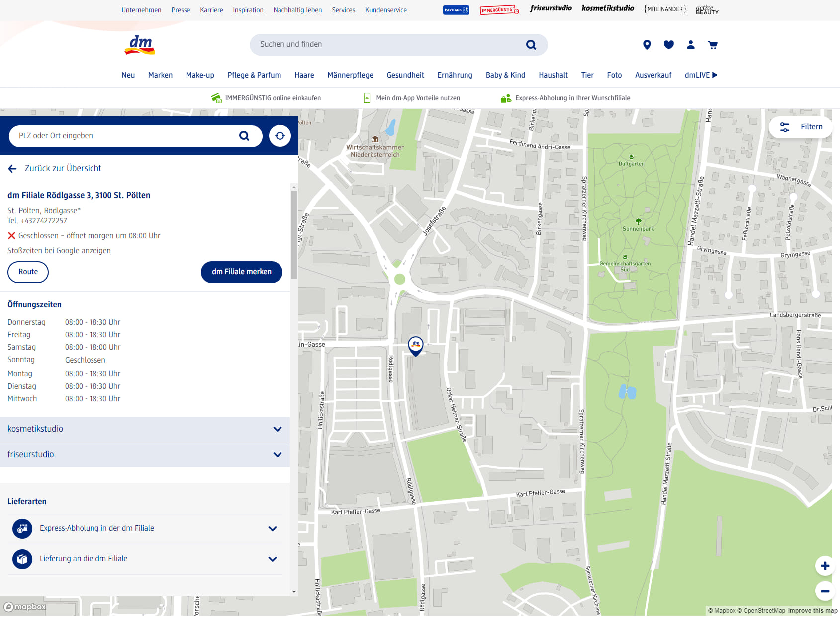840x618 pixels.
Task: Click the friseurstudio logo in top bar
Action: 551,8
